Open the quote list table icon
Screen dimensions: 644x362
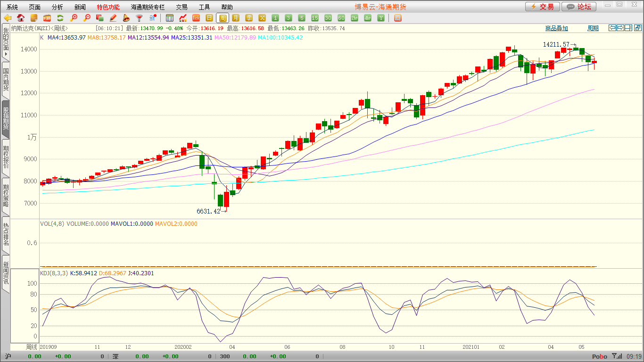tap(170, 18)
